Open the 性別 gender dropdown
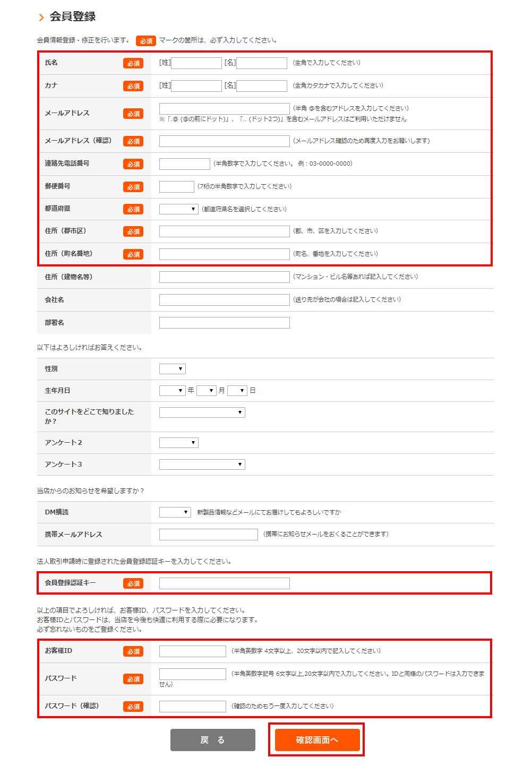The width and height of the screenshot is (532, 766). tap(172, 369)
